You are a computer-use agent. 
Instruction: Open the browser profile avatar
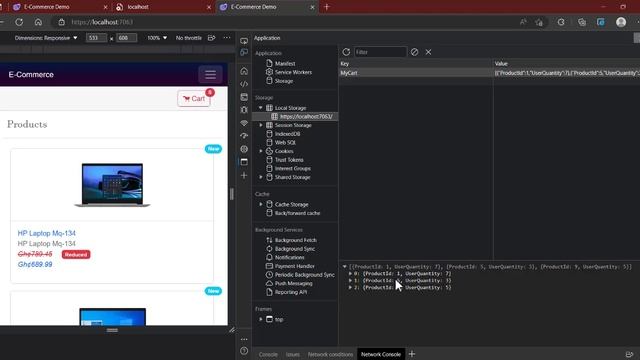621,22
